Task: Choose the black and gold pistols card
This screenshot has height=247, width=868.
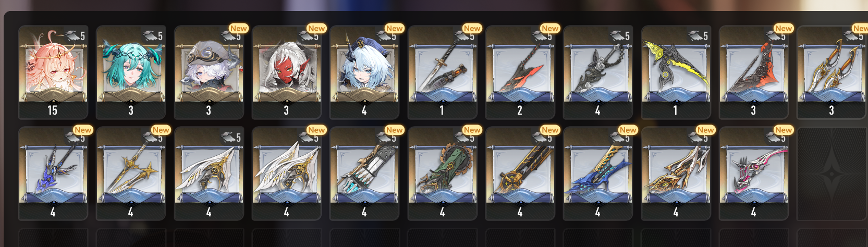Action: [520, 174]
